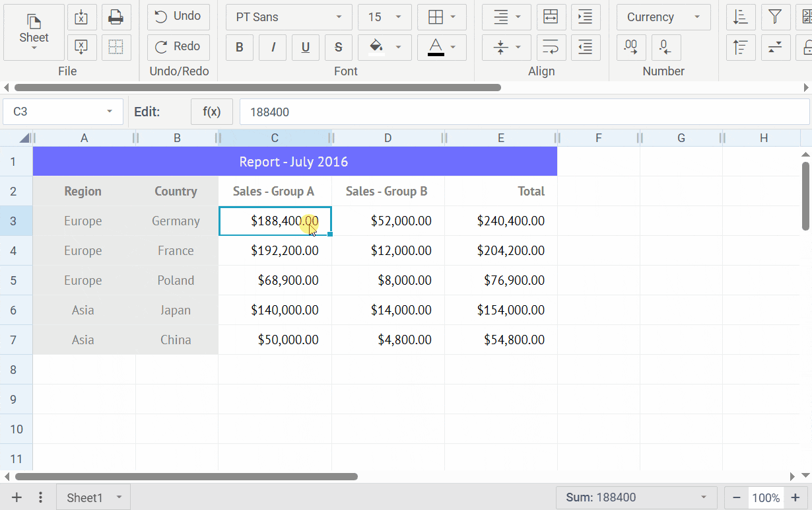
Task: Select the Sheet1 tab
Action: pos(85,497)
